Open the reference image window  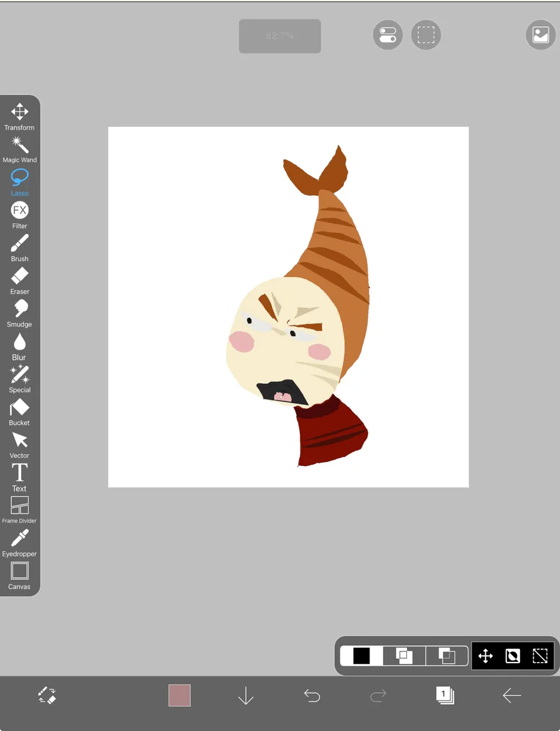tap(541, 35)
